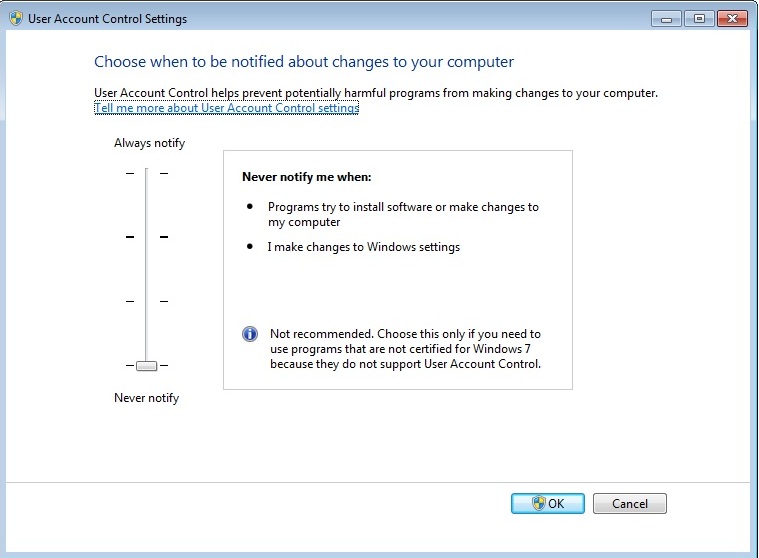
Task: Click the Never notify label below slider
Action: 147,398
